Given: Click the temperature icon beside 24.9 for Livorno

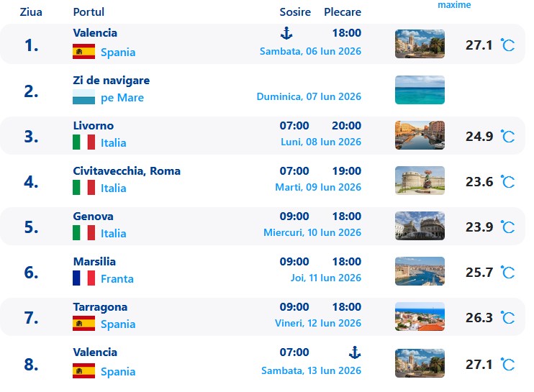Looking at the screenshot, I should point(507,137).
